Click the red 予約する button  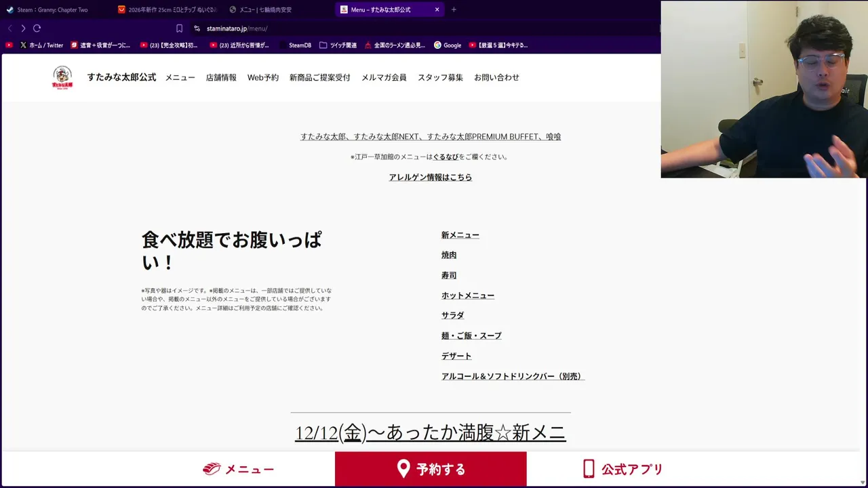point(431,469)
